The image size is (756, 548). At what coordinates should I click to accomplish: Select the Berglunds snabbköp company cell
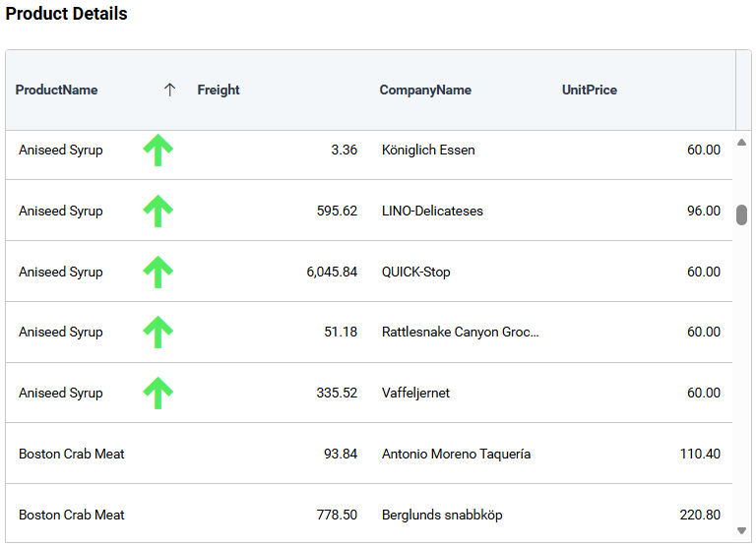442,515
